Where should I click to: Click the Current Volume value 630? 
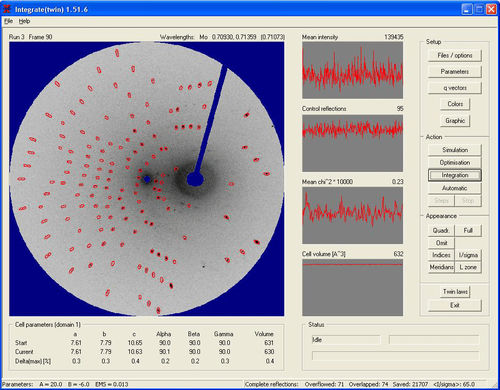[x=269, y=352]
